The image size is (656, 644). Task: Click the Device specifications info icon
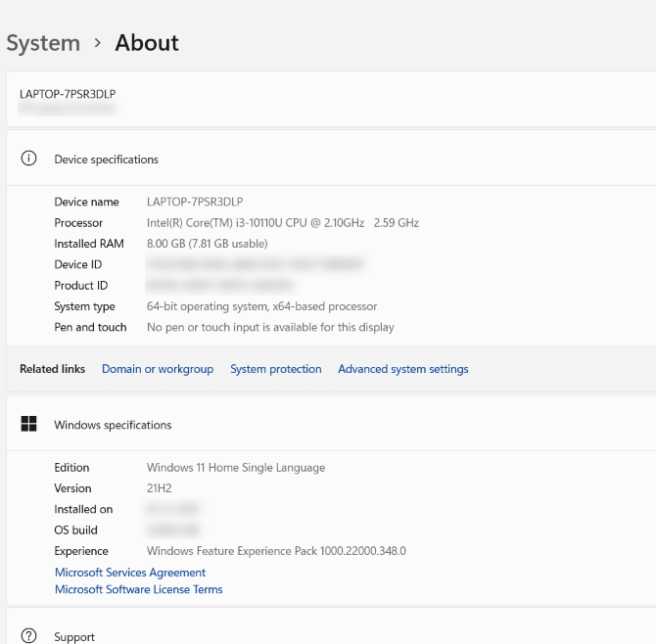point(28,159)
